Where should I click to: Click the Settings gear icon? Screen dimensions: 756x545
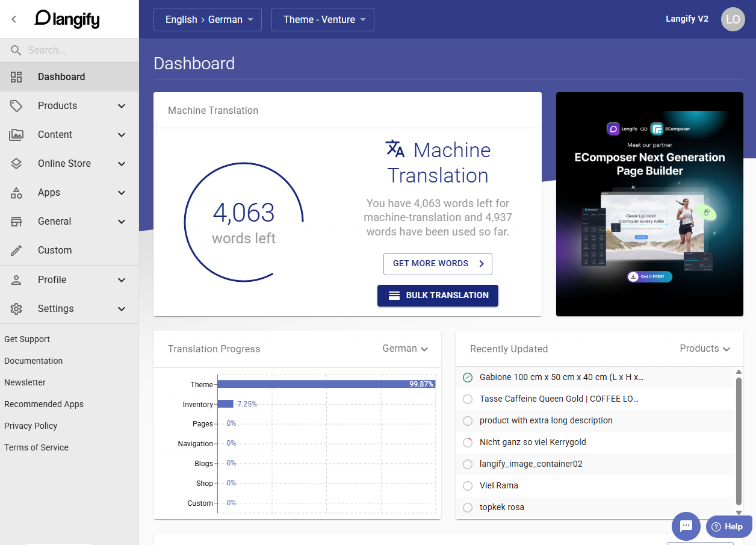click(x=16, y=309)
